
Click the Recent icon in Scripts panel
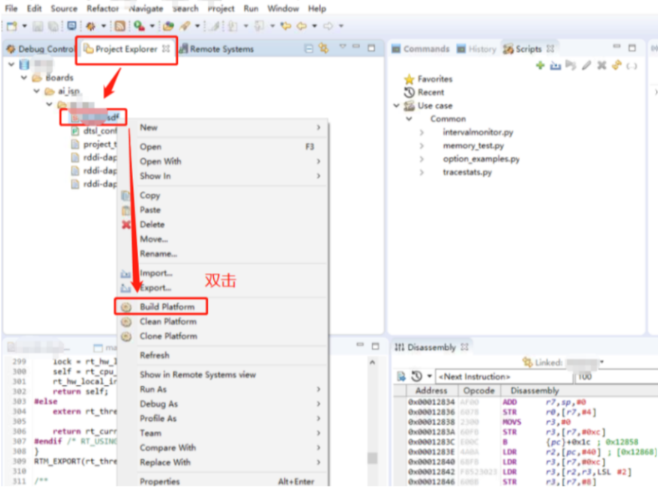coord(409,92)
